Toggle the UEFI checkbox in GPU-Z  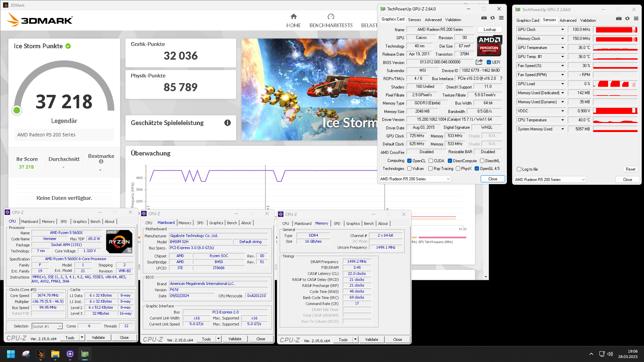(x=489, y=62)
